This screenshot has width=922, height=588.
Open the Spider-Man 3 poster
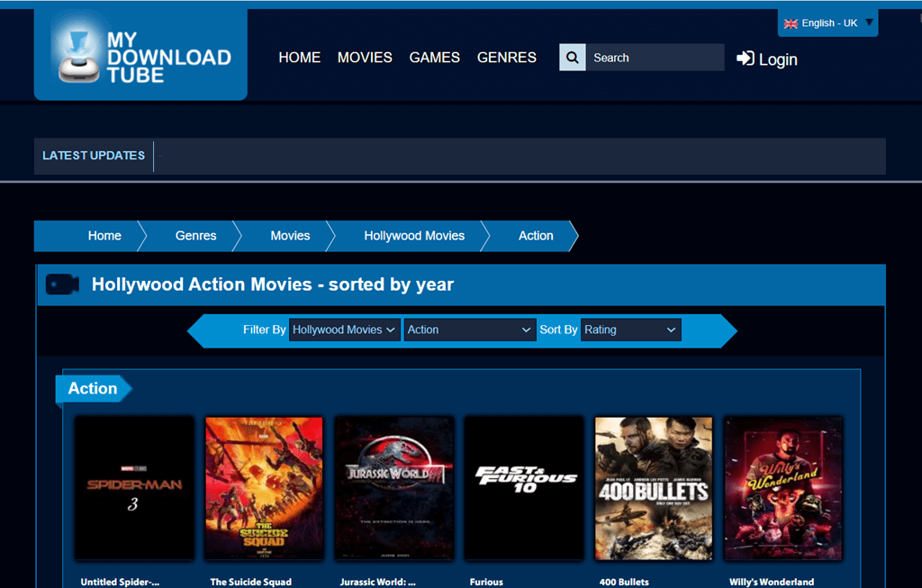point(135,489)
